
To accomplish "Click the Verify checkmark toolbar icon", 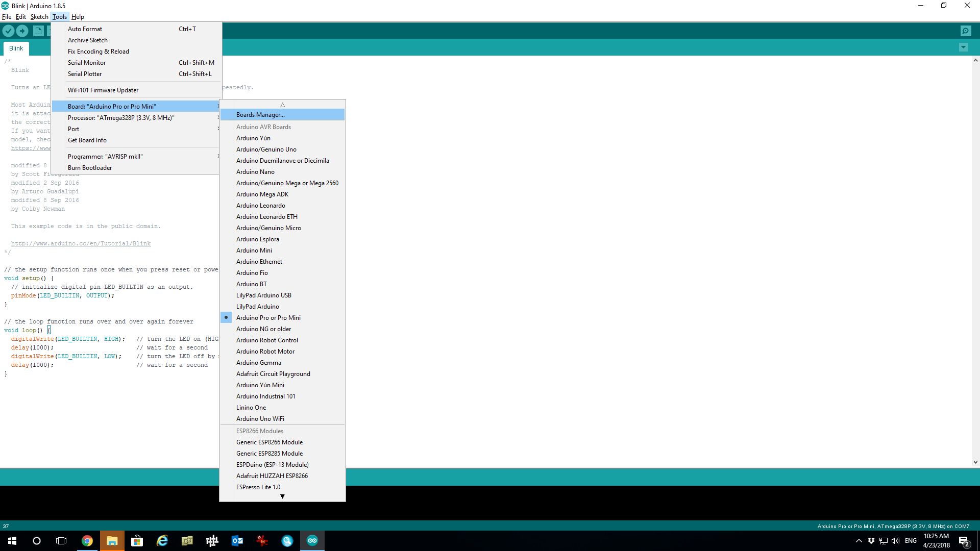I will (8, 31).
